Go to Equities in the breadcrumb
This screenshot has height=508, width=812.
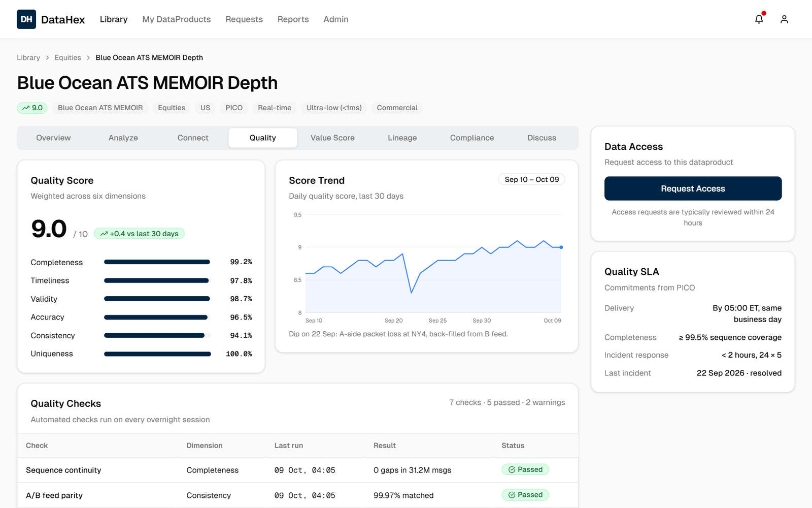pyautogui.click(x=68, y=57)
